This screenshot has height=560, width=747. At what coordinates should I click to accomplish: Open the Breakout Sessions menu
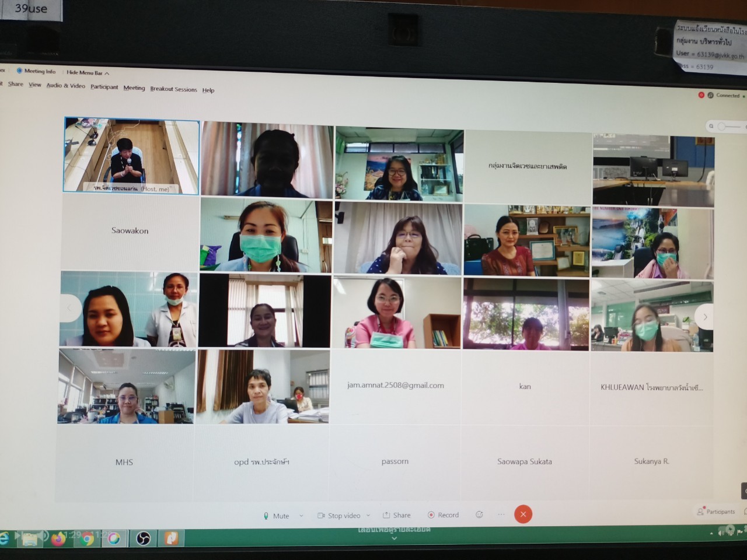tap(173, 89)
